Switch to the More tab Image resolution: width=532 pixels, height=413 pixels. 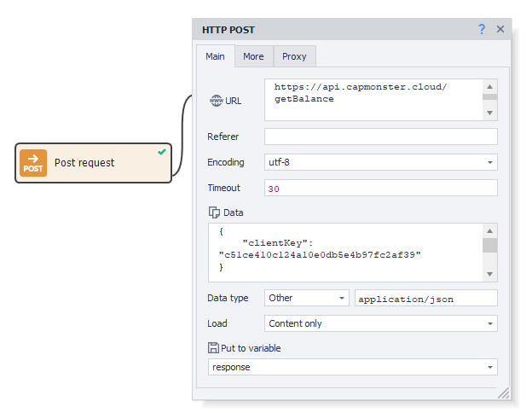(x=253, y=56)
